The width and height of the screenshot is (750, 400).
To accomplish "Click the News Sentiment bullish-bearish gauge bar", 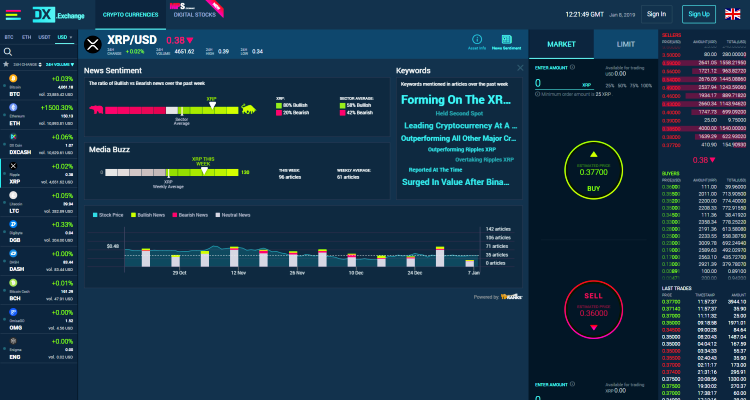I will click(x=171, y=110).
